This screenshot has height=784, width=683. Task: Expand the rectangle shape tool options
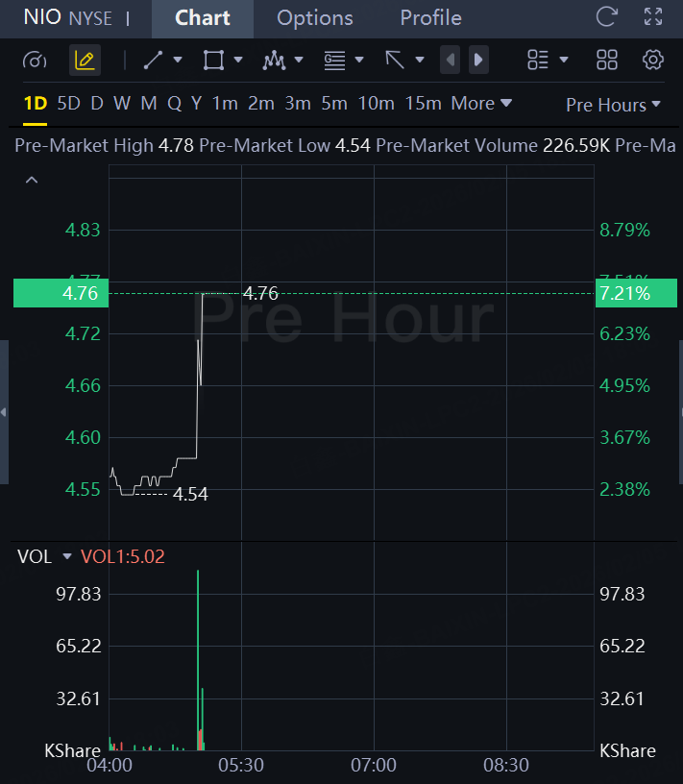pos(238,60)
